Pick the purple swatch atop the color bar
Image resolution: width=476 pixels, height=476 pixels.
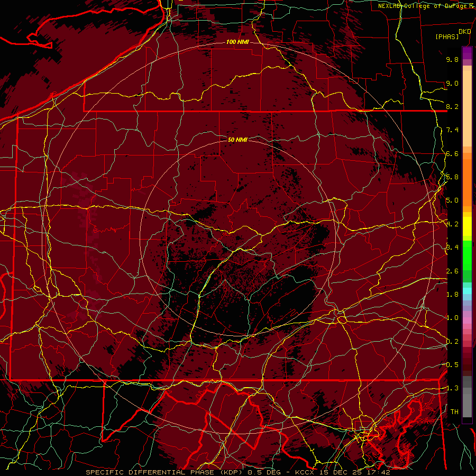[x=467, y=53]
